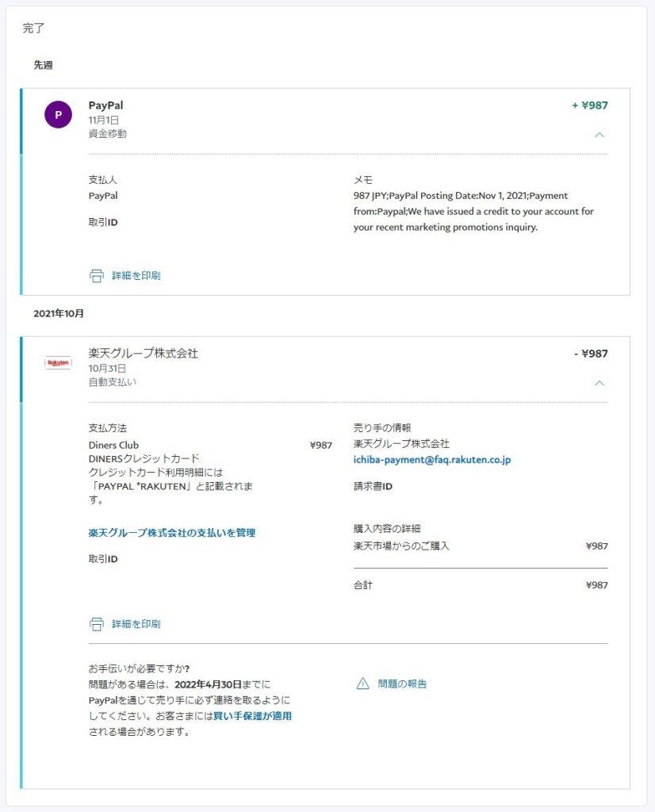Click printer icon in PayPal transaction

pyautogui.click(x=96, y=276)
